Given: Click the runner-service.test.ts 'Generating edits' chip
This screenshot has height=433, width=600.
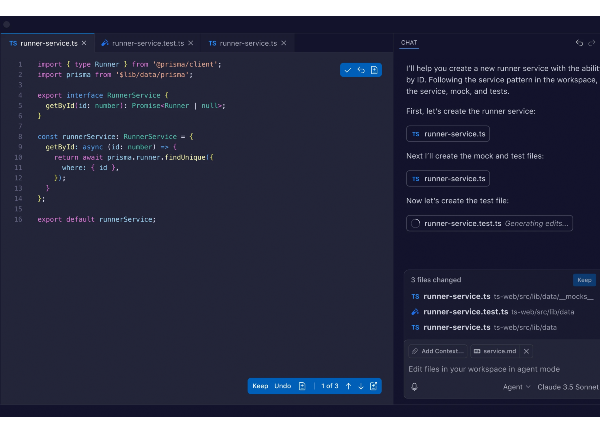Looking at the screenshot, I should click(x=489, y=223).
